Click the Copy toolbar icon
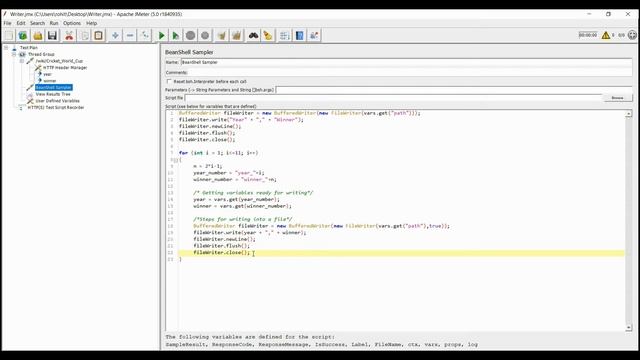 (84, 36)
